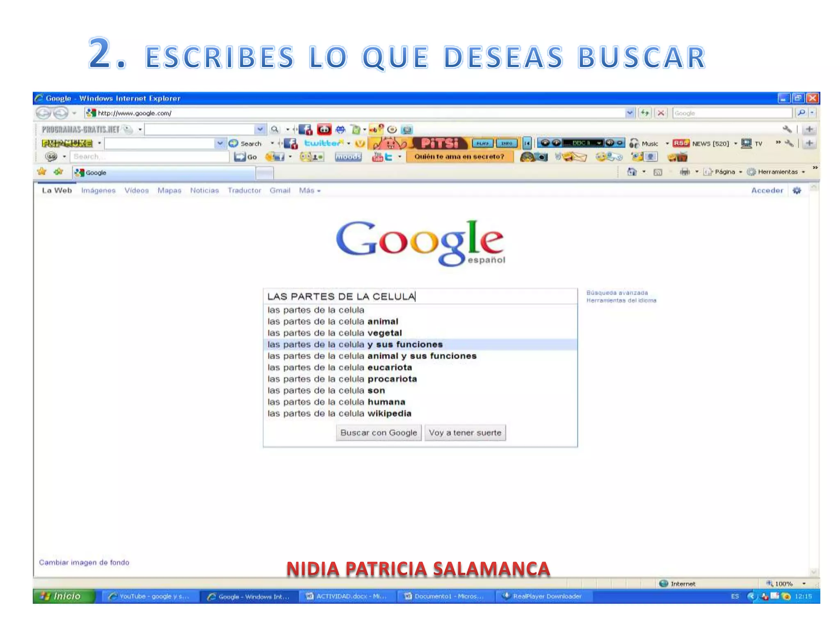
Task: Click the RSS News feed icon
Action: coord(681,143)
